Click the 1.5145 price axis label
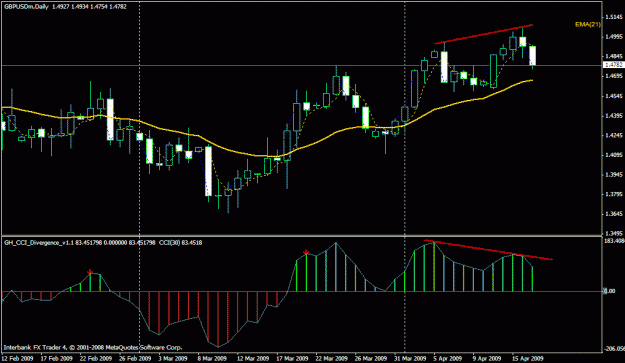 point(614,17)
